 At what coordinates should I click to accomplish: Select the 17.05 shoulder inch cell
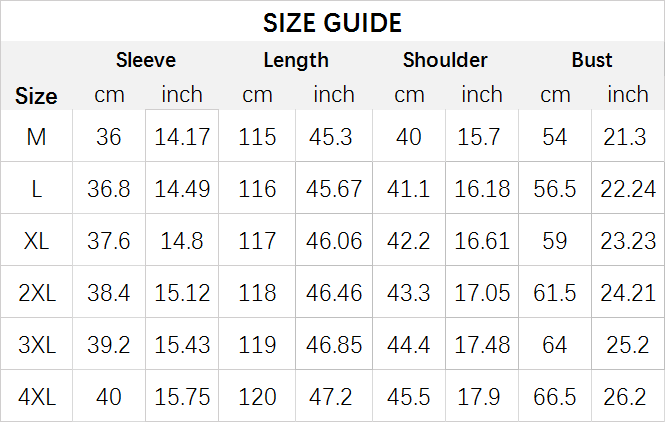point(482,292)
